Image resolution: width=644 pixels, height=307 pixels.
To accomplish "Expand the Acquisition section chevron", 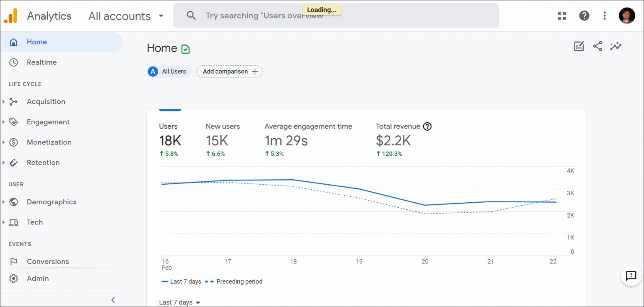I will coord(4,101).
